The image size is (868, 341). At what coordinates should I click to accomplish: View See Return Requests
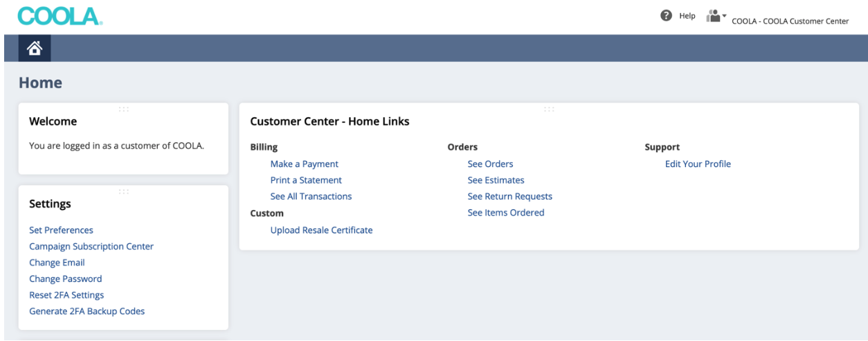(x=509, y=196)
